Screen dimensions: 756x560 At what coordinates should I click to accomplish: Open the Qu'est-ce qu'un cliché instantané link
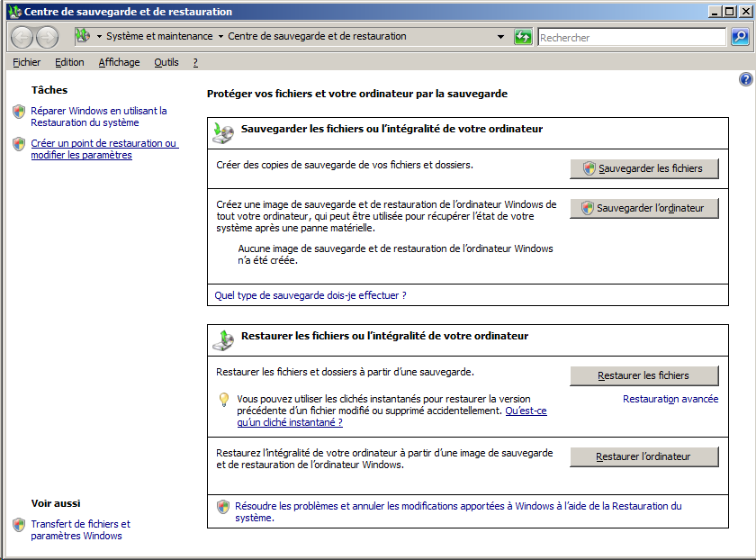click(526, 411)
